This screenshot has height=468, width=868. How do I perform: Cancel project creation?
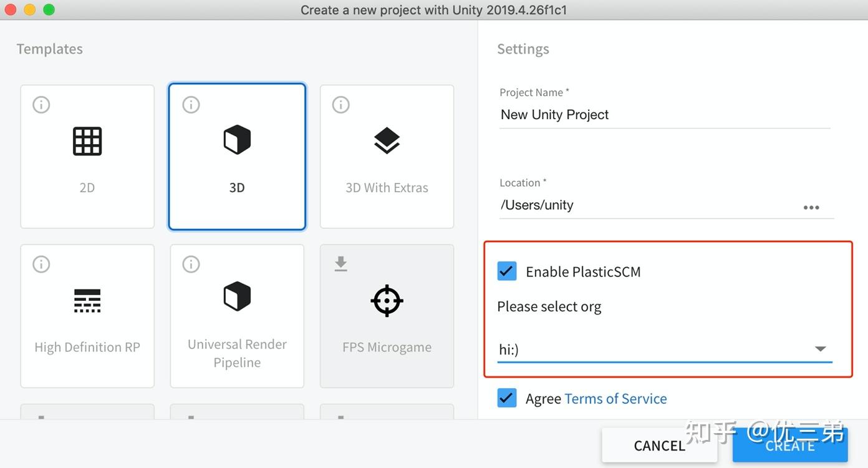click(x=659, y=445)
